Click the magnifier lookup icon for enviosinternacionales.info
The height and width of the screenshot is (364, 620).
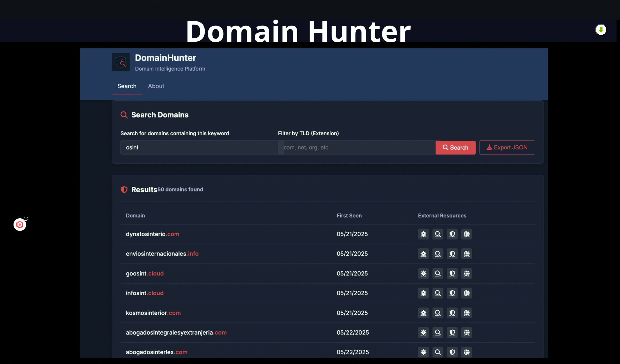point(438,254)
